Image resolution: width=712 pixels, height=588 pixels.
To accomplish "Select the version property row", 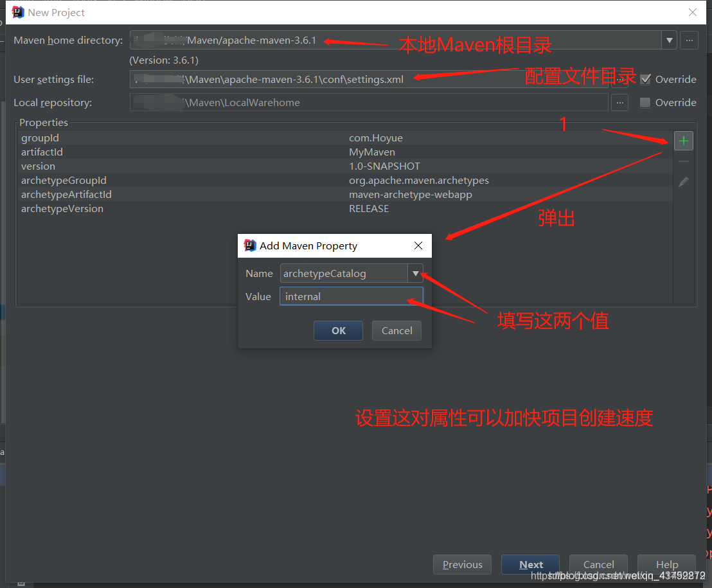I will pyautogui.click(x=345, y=166).
